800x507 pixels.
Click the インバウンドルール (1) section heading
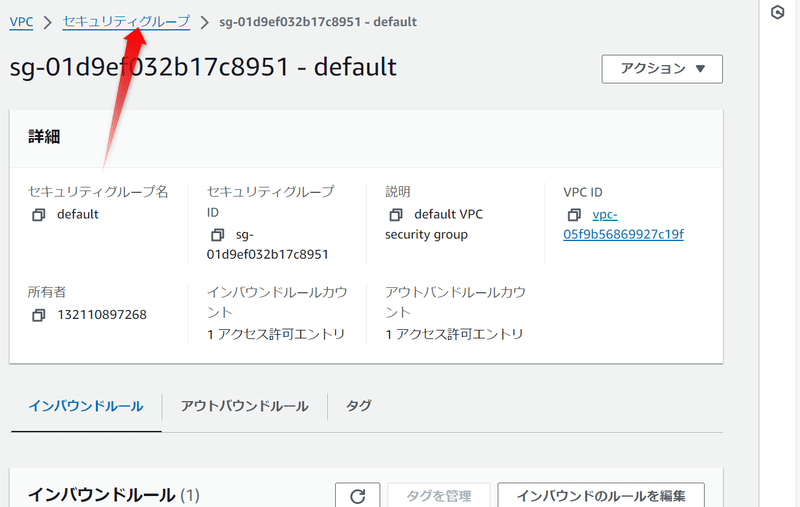114,494
